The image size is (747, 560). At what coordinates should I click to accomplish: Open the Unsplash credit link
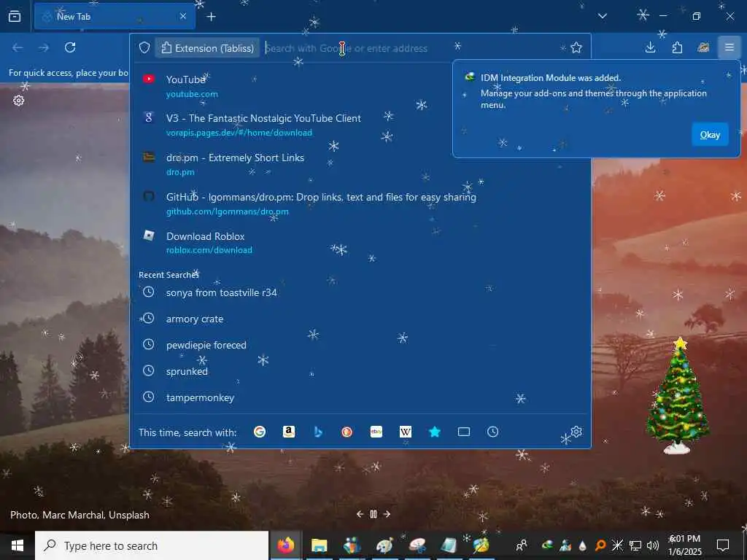pos(129,515)
